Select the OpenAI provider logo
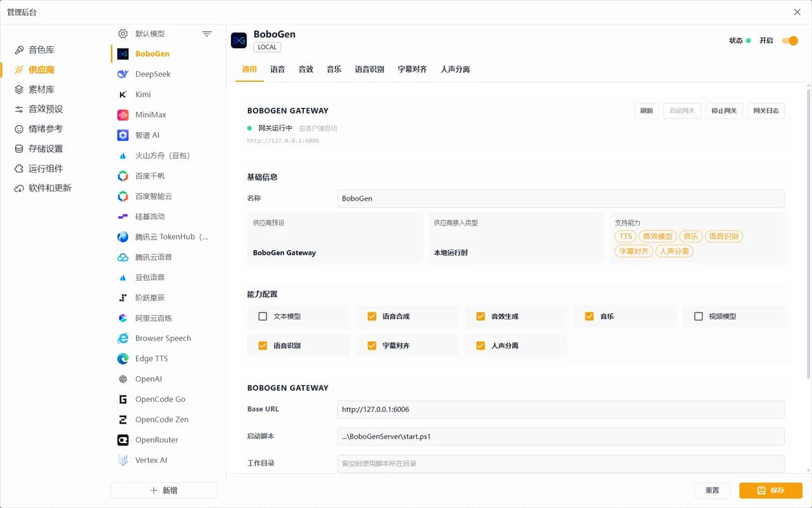 (123, 379)
